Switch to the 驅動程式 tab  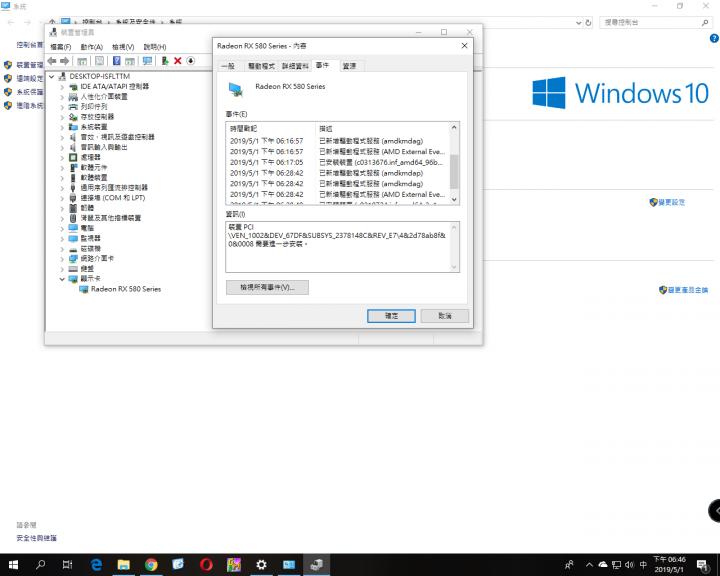click(x=261, y=66)
